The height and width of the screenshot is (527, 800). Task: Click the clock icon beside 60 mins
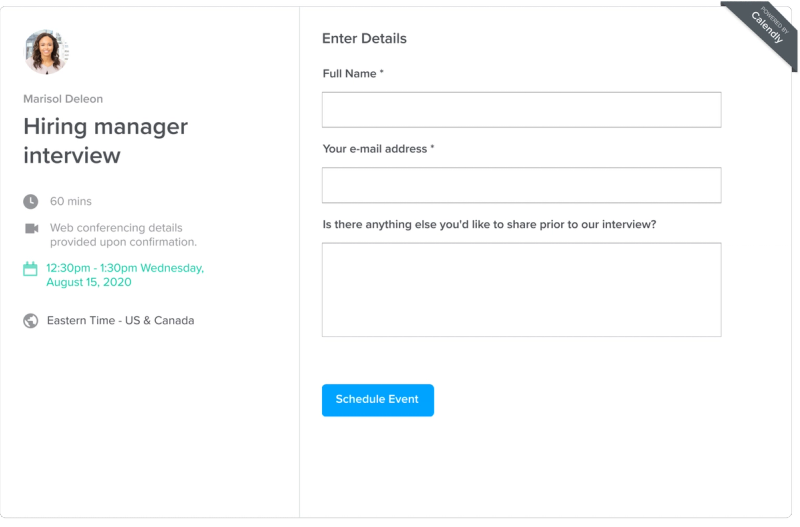31,202
